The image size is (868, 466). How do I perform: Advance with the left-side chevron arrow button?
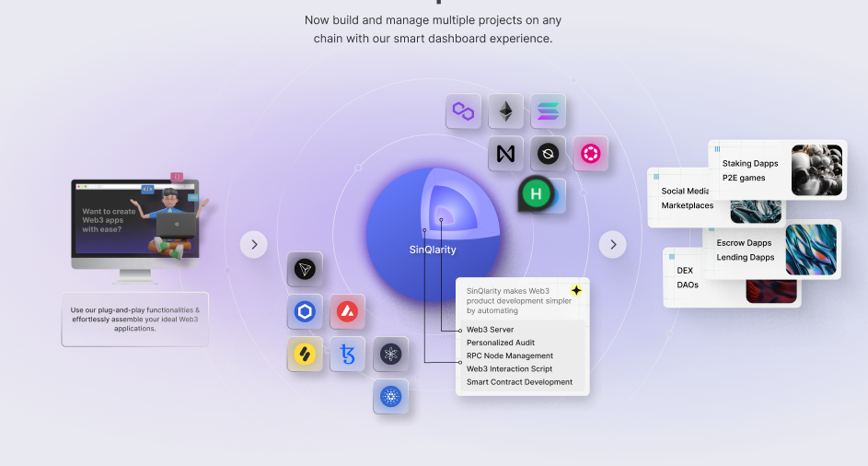coord(254,244)
